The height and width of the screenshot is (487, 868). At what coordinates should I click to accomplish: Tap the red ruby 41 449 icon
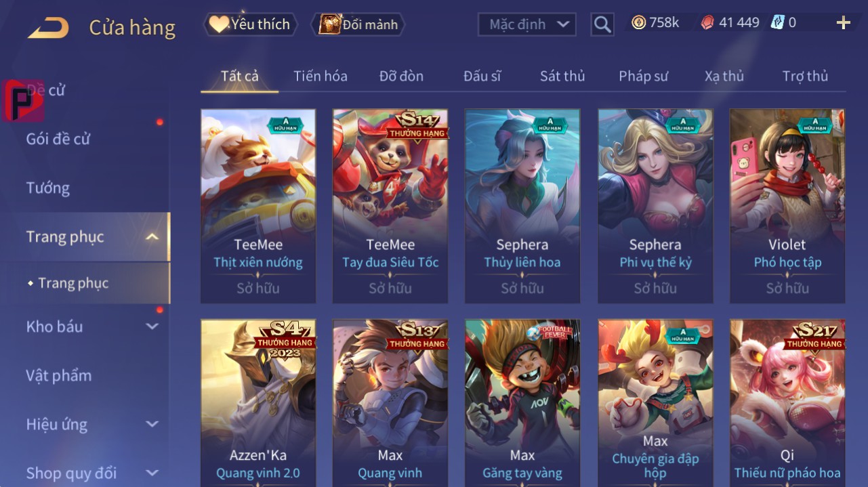(x=707, y=22)
